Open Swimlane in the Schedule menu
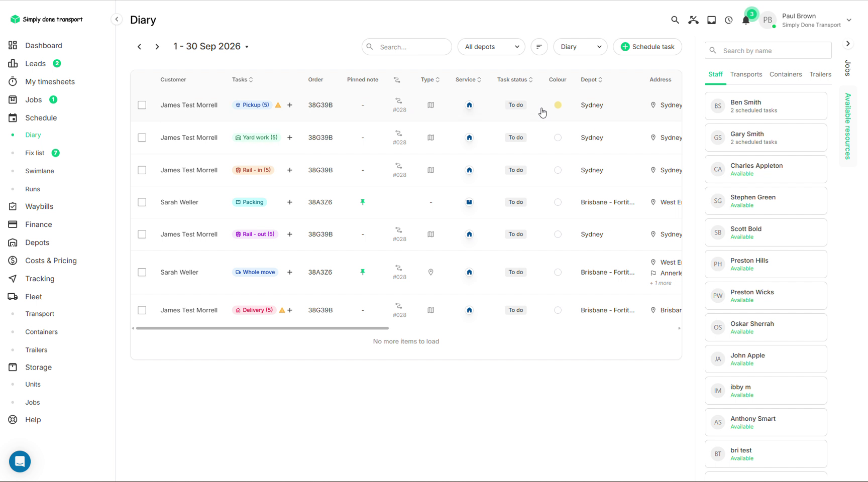This screenshot has height=482, width=868. pos(40,171)
